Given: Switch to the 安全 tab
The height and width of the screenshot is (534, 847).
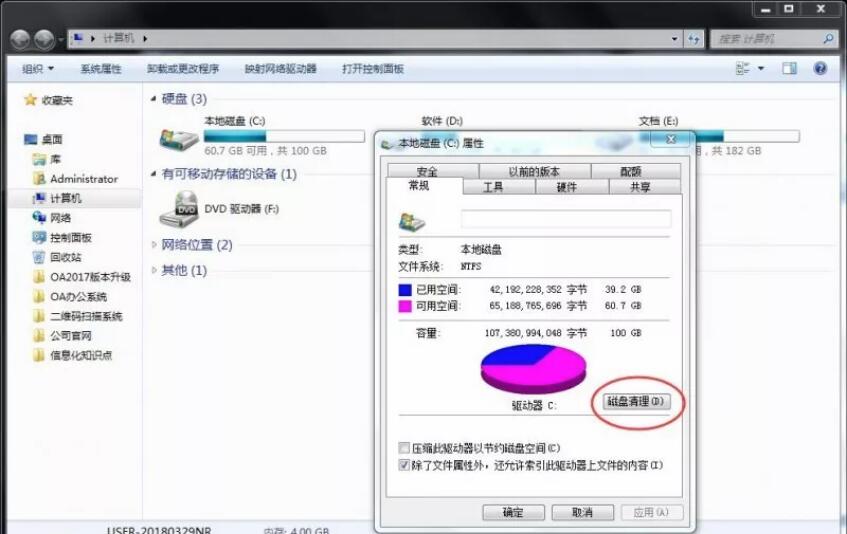Looking at the screenshot, I should click(x=427, y=172).
